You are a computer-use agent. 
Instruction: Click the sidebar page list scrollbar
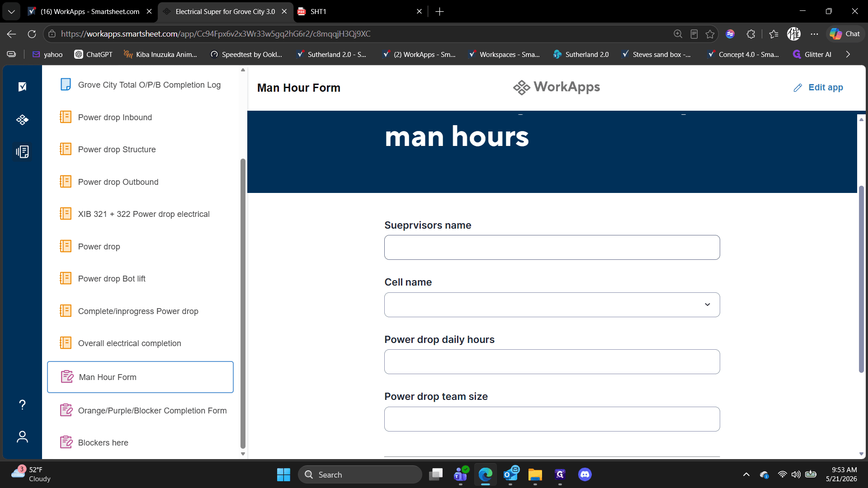click(x=243, y=303)
